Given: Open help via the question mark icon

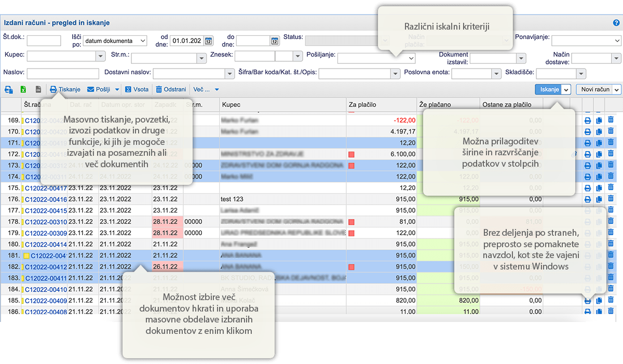Looking at the screenshot, I should click(x=617, y=23).
